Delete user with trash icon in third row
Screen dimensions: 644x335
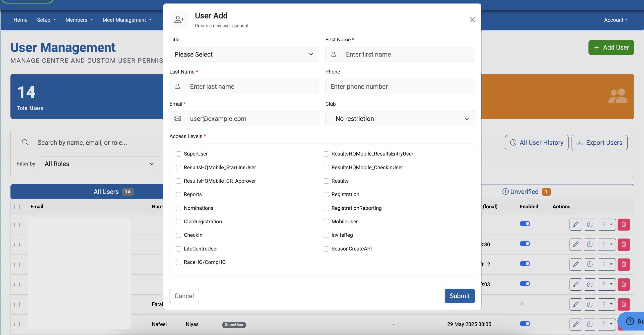click(624, 264)
